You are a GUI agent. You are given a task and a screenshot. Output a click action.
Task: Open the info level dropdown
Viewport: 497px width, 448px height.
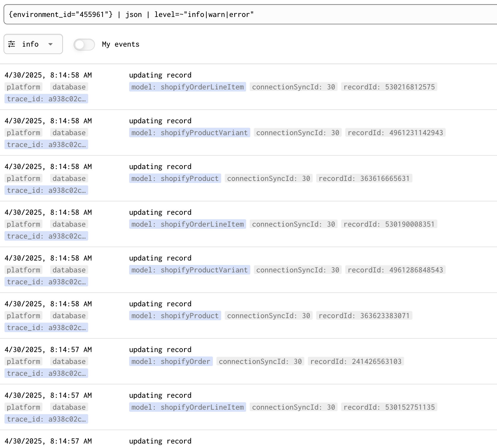[33, 44]
